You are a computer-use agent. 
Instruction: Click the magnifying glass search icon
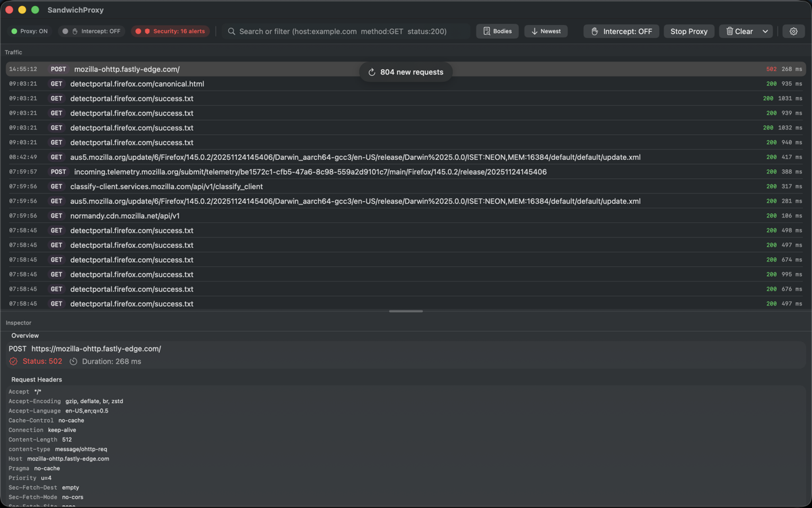tap(231, 31)
